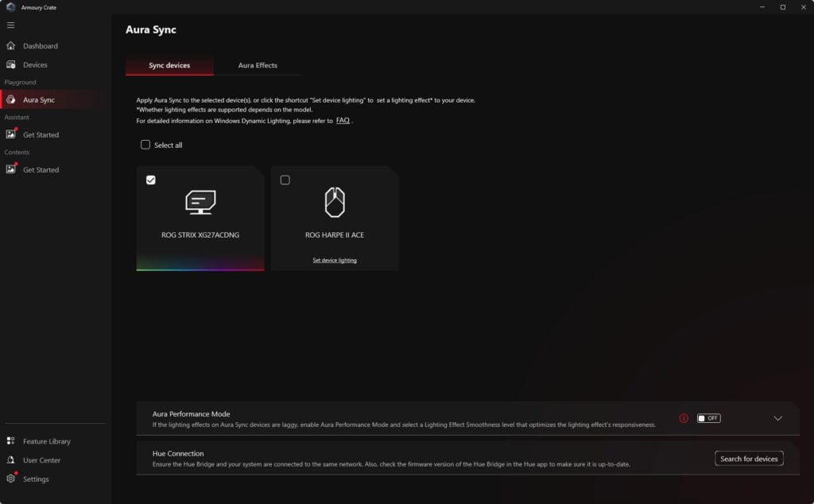Image resolution: width=814 pixels, height=504 pixels.
Task: Click the Armoury Crate logo icon
Action: (x=10, y=6)
